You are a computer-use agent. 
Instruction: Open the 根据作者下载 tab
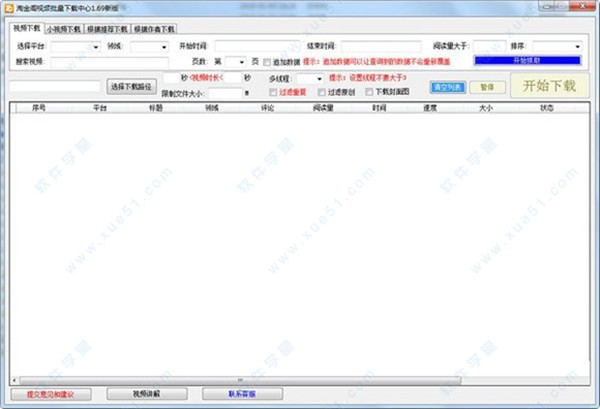[154, 29]
